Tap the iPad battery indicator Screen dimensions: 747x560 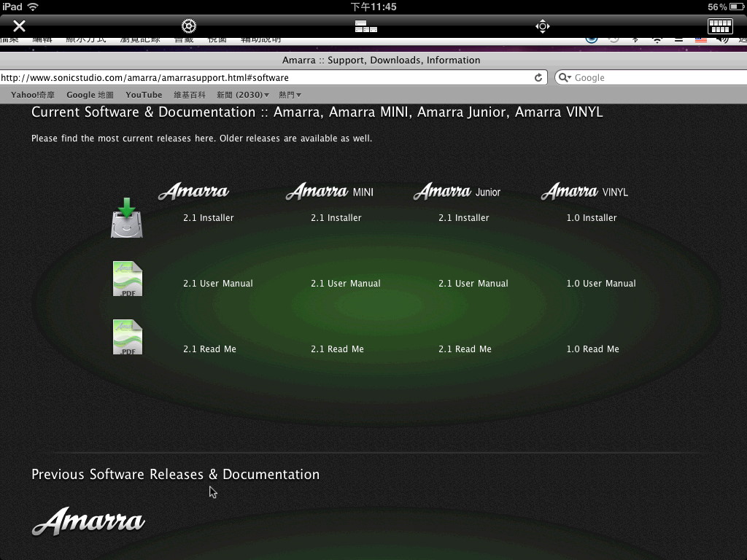click(x=737, y=7)
